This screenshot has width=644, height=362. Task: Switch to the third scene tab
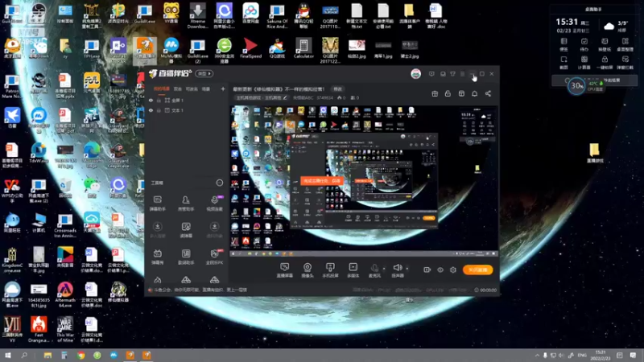coord(192,88)
